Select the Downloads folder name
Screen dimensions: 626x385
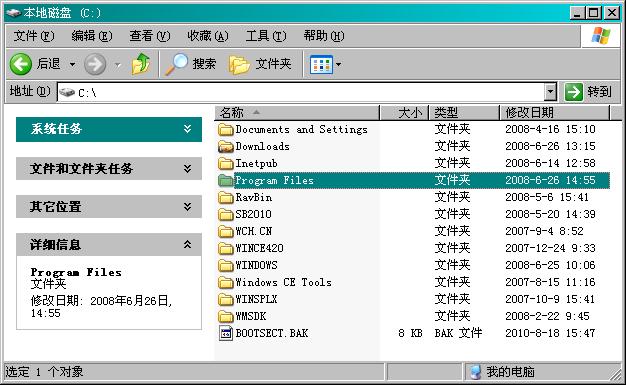click(x=262, y=147)
